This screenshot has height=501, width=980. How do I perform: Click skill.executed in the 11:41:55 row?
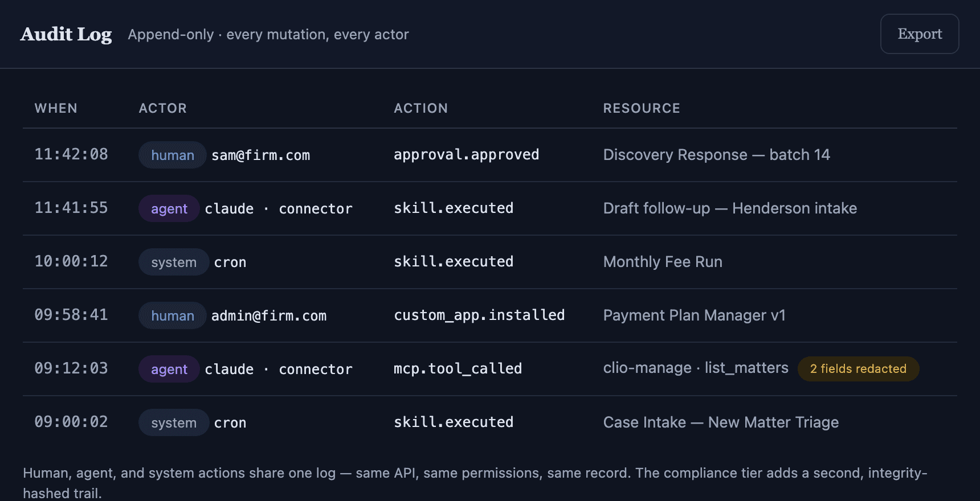click(x=454, y=208)
